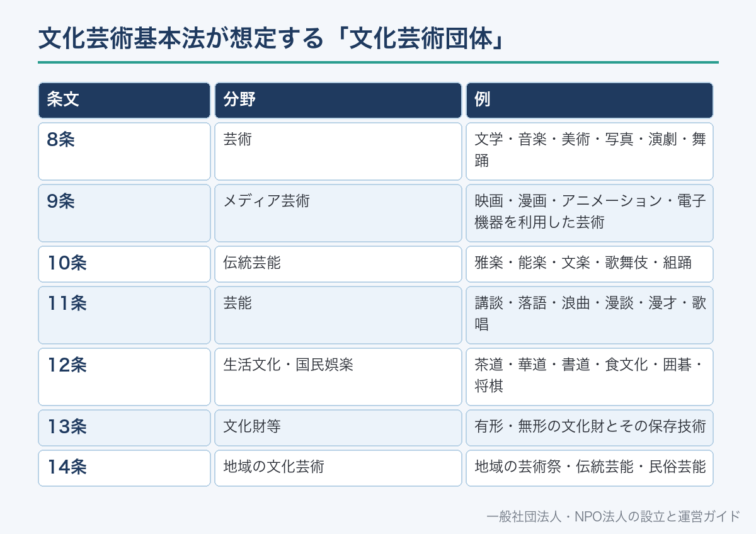Select the メディア芸術 cell

(x=338, y=213)
